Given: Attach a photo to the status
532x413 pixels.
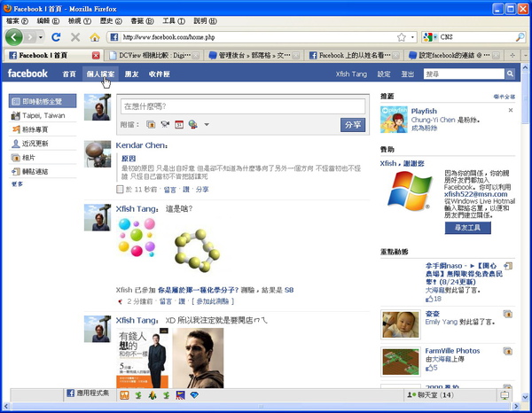Looking at the screenshot, I should (x=151, y=124).
